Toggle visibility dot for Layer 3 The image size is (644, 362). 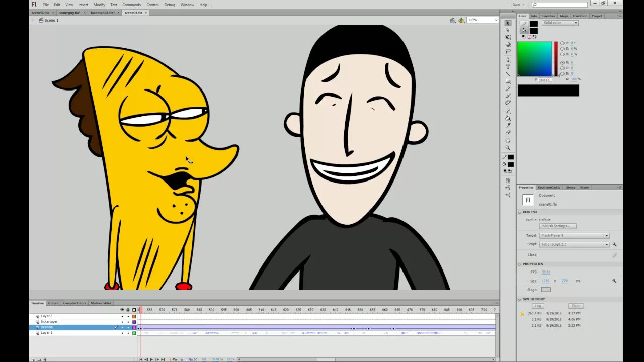[x=122, y=316]
